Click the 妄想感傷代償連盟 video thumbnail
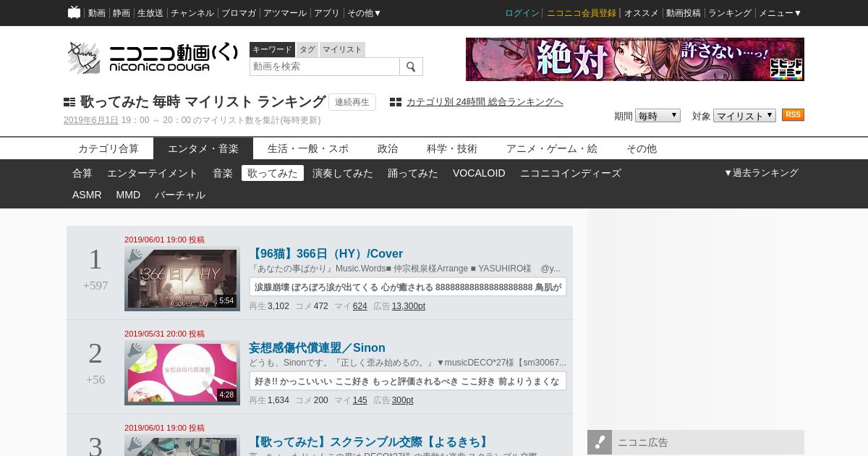The height and width of the screenshot is (456, 868). (182, 373)
